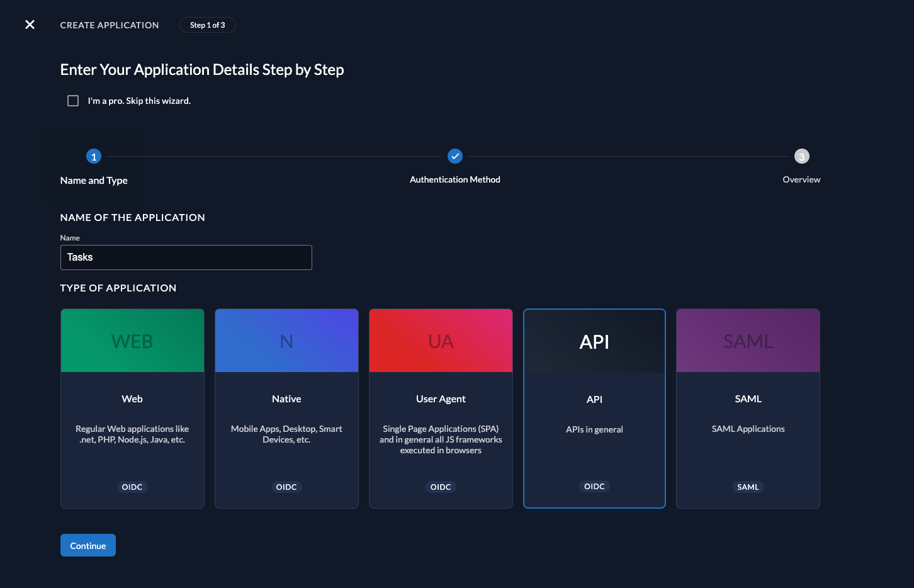Click step 3 Overview circle
Image resolution: width=914 pixels, height=588 pixels.
point(801,156)
